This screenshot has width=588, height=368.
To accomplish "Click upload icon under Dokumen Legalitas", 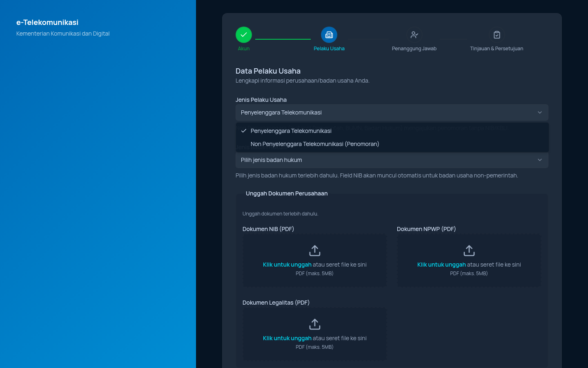I will 315,324.
